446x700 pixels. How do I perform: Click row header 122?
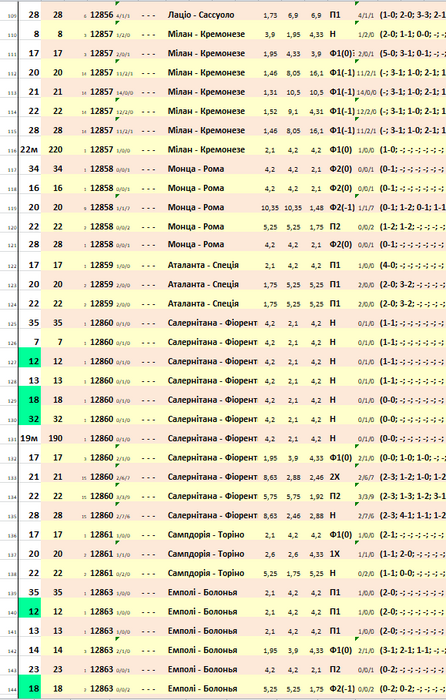(12, 267)
